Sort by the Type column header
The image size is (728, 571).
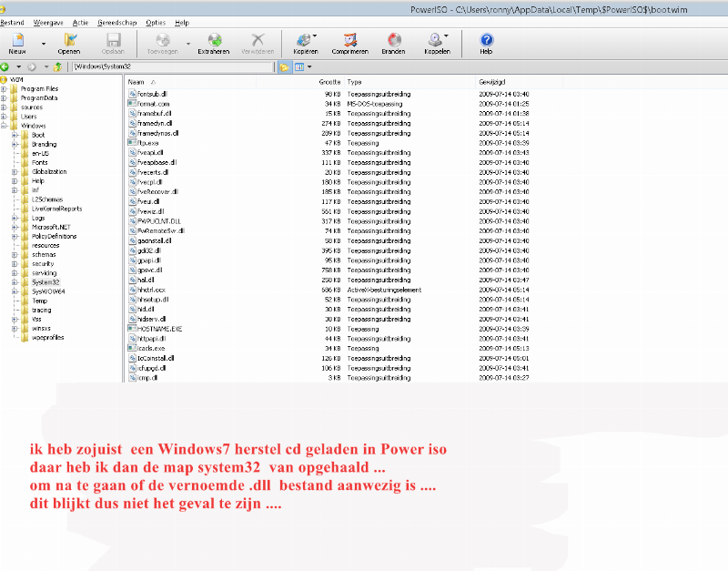409,82
